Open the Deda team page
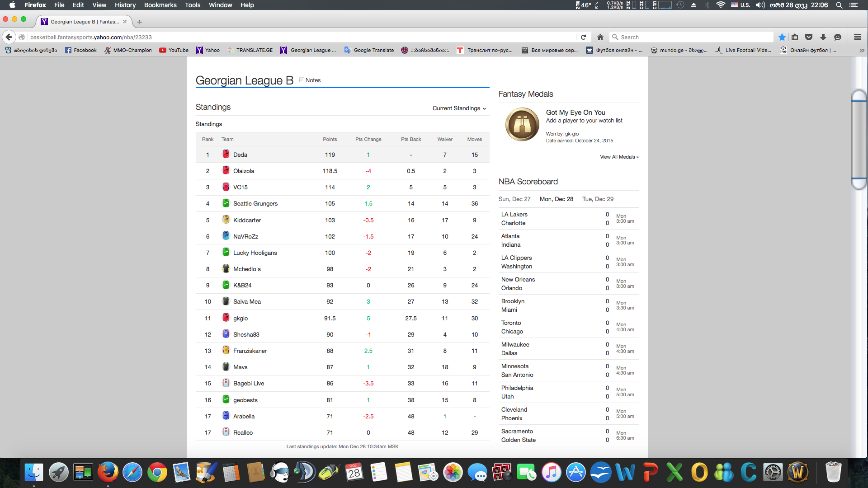This screenshot has height=488, width=868. tap(240, 155)
